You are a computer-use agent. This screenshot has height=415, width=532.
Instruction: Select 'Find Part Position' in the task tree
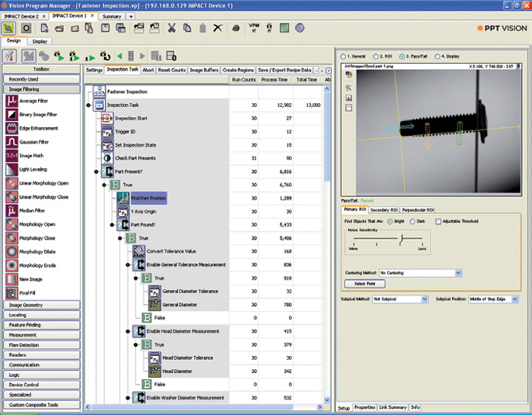point(148,198)
